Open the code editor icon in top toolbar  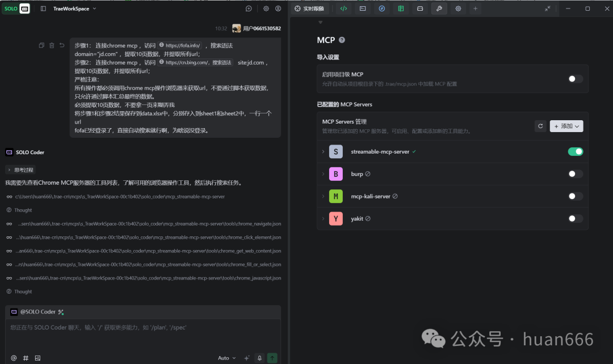[343, 9]
